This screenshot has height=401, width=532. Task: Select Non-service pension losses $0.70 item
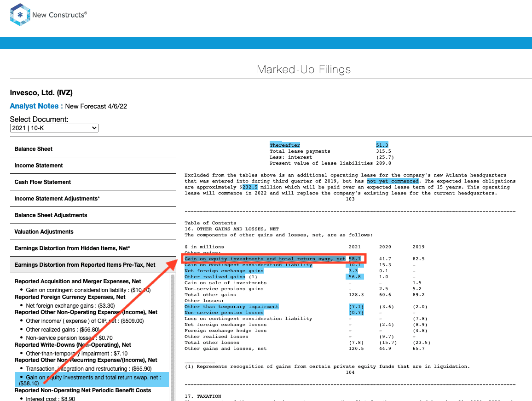click(69, 338)
